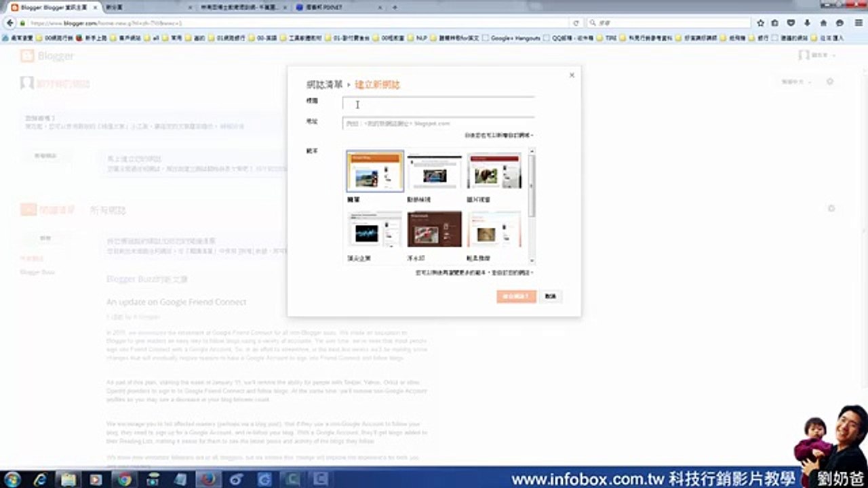Image resolution: width=868 pixels, height=488 pixels.
Task: Open File Explorer from taskbar
Action: (68, 479)
